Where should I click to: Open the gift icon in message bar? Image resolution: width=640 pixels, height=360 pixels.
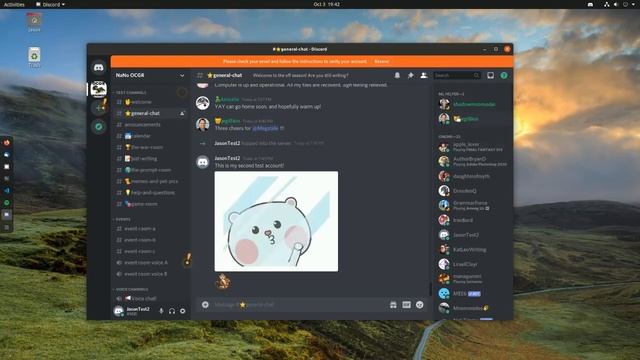tap(393, 304)
